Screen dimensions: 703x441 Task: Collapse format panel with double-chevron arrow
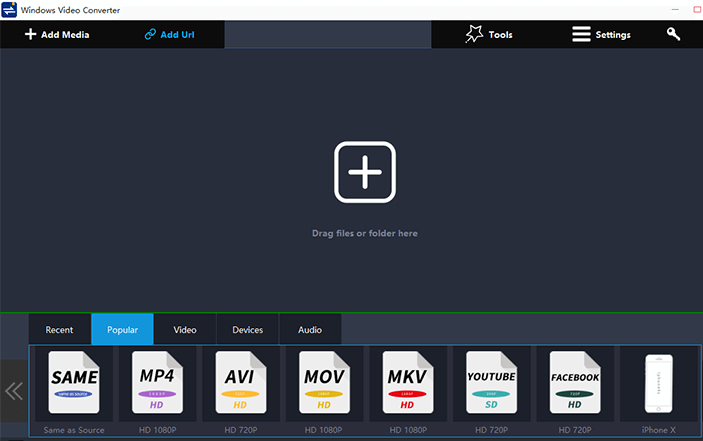[x=14, y=390]
